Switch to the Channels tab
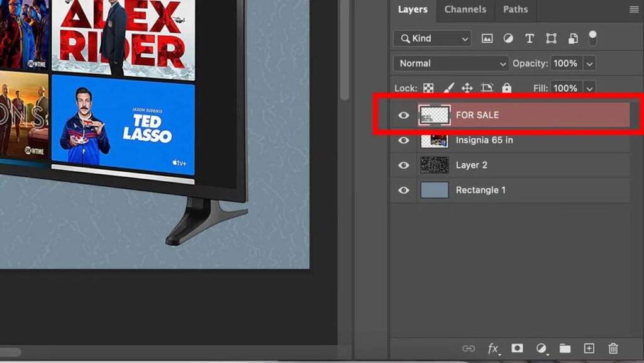This screenshot has height=363, width=644. (x=465, y=9)
